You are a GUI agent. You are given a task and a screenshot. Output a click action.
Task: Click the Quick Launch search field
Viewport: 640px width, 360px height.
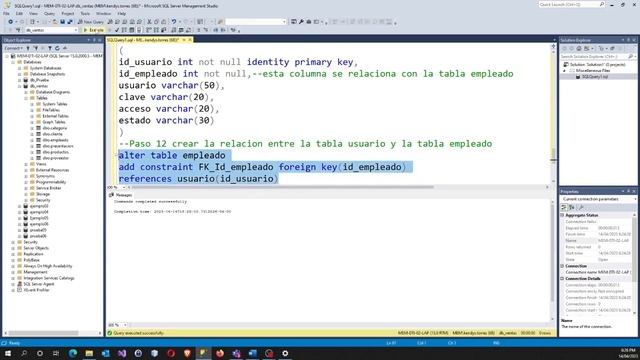coord(571,4)
